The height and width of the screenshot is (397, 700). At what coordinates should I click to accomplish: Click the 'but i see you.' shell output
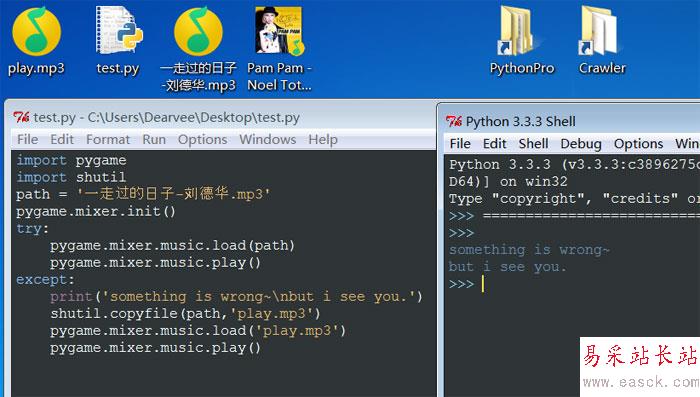coord(508,267)
